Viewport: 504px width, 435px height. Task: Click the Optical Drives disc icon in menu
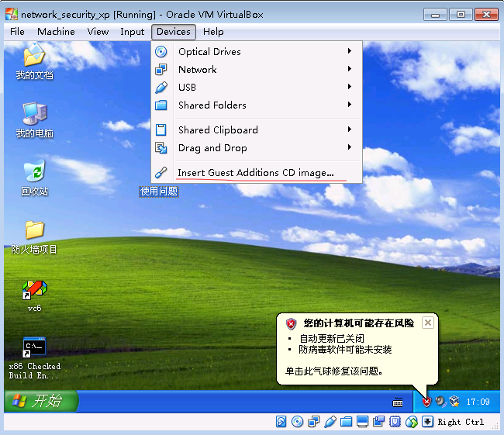click(x=161, y=52)
